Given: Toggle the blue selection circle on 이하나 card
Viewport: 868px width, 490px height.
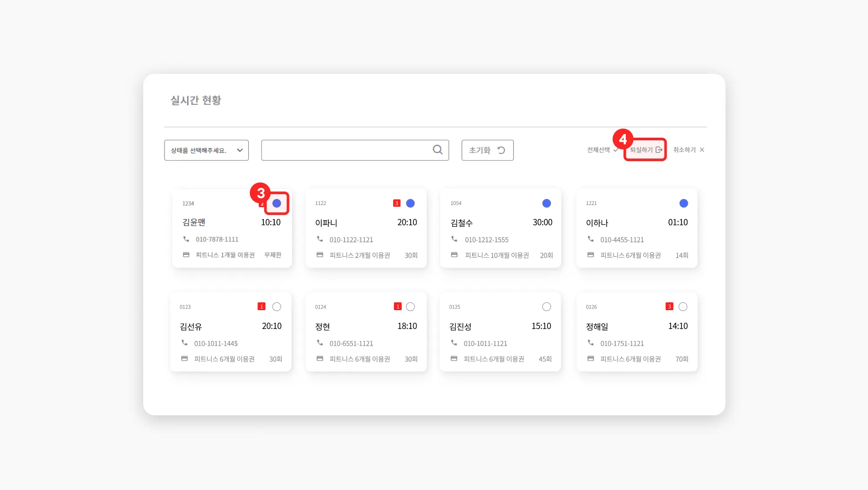Looking at the screenshot, I should pyautogui.click(x=684, y=203).
